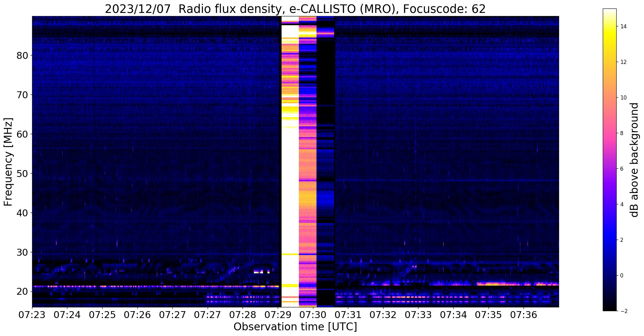
Task: Click the colorbar tick label 0
Action: click(622, 276)
